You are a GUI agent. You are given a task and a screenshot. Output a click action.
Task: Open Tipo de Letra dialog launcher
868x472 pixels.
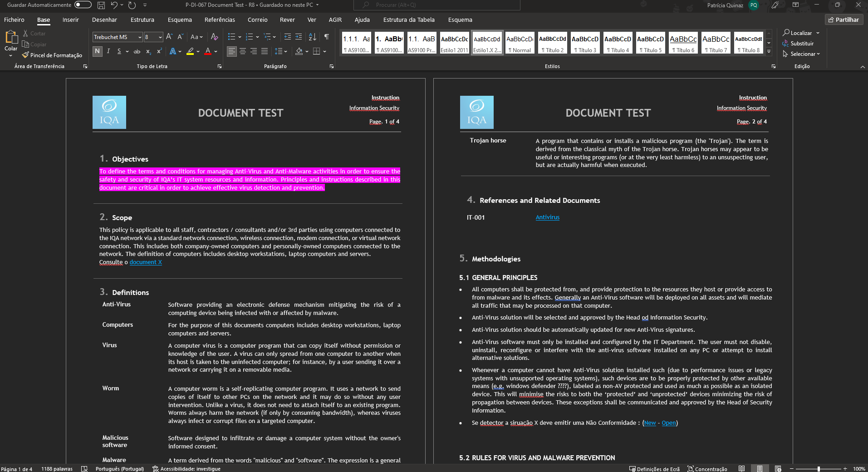pyautogui.click(x=220, y=66)
